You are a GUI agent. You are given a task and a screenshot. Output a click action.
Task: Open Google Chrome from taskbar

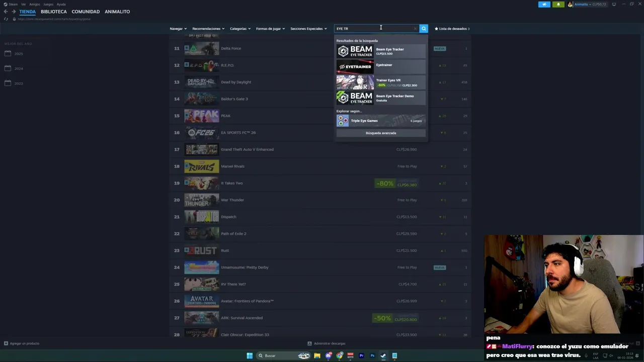(340, 355)
